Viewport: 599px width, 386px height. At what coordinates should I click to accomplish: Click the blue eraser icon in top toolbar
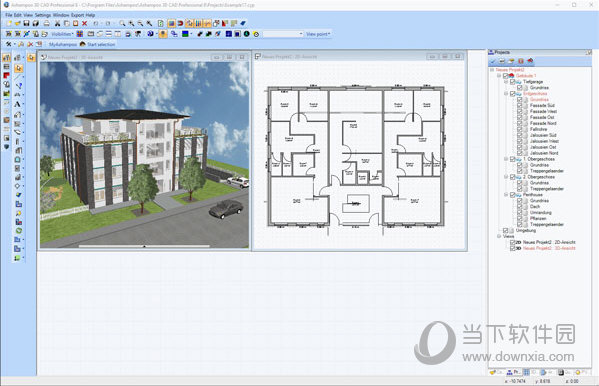point(243,24)
